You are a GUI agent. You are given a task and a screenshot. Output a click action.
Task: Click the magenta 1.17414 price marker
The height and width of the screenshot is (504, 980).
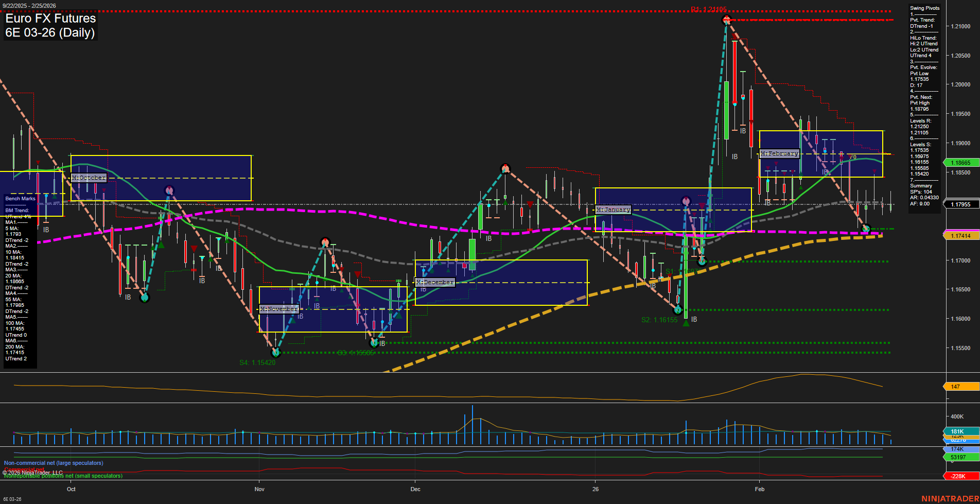(x=961, y=235)
